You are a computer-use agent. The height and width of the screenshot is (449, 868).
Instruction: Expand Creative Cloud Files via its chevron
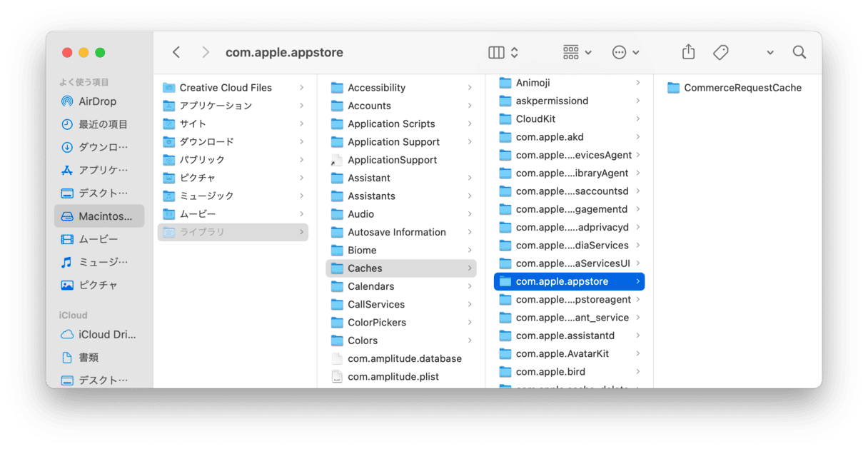coord(301,88)
